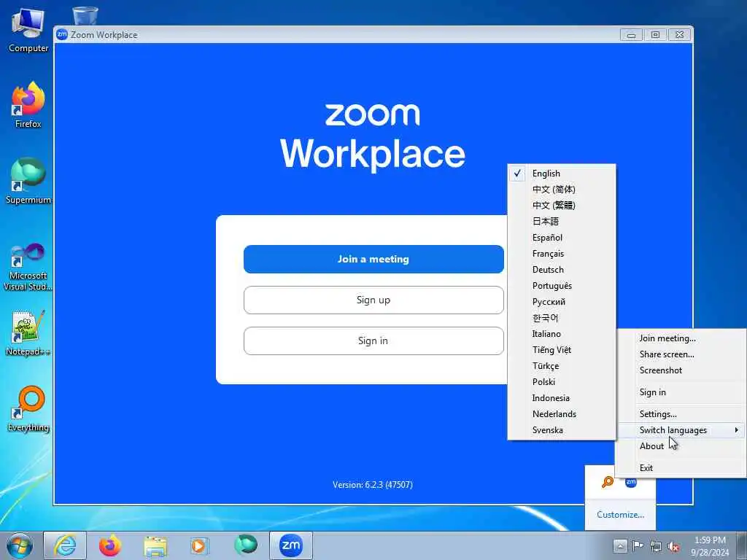Select Sign in from the tray menu
This screenshot has width=747, height=560.
682,392
